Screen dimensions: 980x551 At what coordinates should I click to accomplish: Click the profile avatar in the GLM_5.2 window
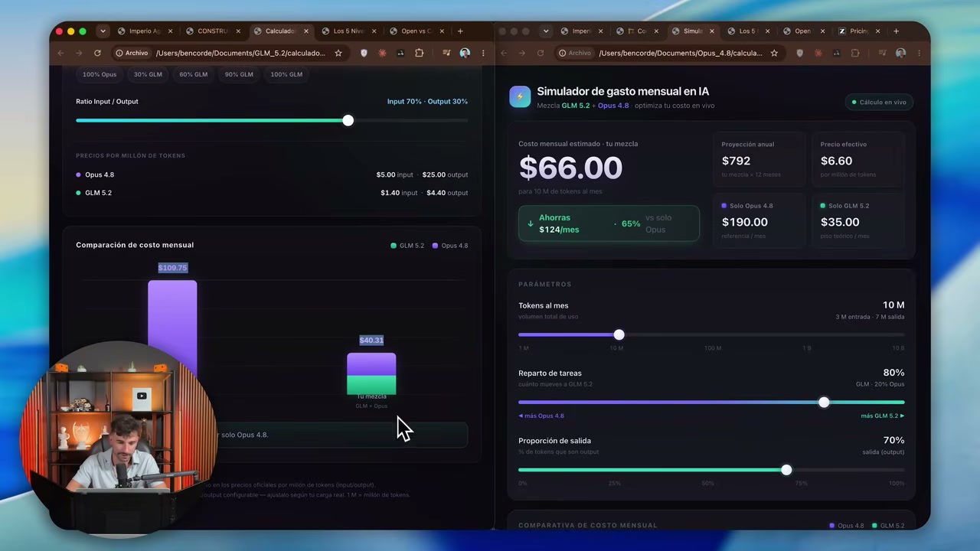tap(465, 53)
